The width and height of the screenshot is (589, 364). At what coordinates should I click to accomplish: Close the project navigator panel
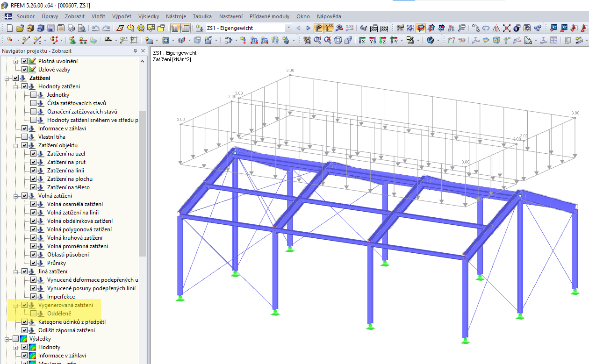(x=143, y=51)
